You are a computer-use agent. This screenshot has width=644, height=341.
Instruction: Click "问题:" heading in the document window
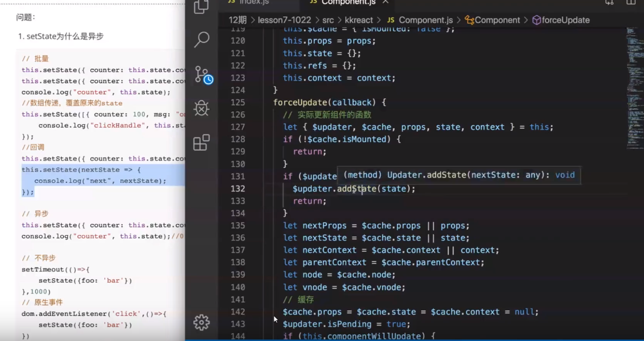point(25,17)
